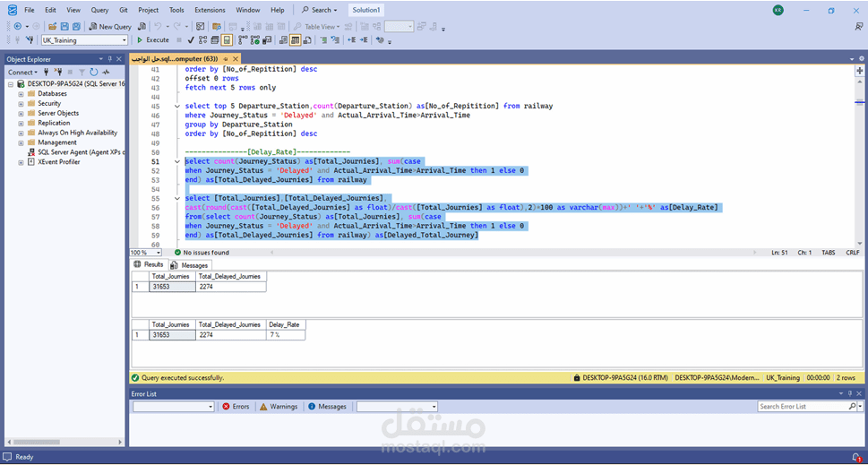Click the KR account avatar
Image resolution: width=868 pixels, height=465 pixels.
[x=778, y=10]
